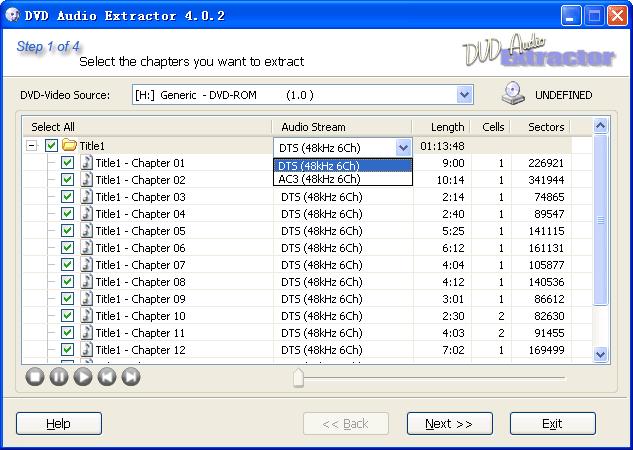
Task: Exit the DVD Audio Extractor
Action: 553,424
